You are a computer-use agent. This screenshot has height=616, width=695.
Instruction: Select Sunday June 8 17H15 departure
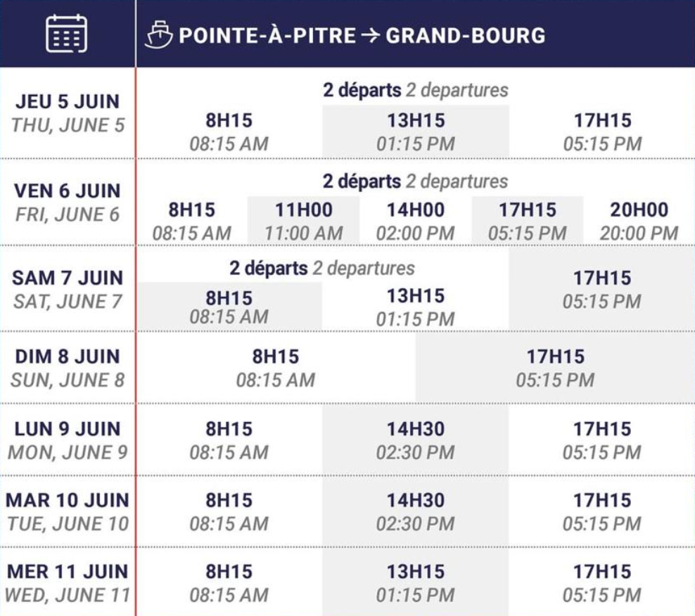[556, 368]
